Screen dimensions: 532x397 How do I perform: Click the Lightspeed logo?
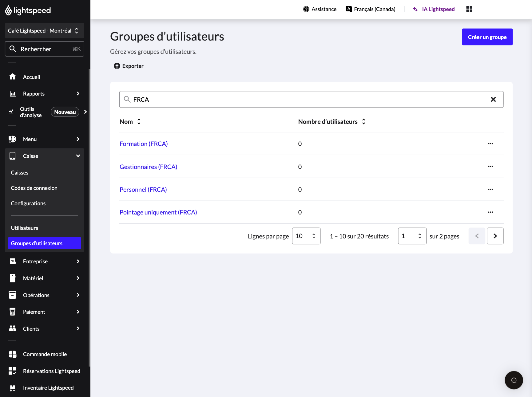coord(28,10)
